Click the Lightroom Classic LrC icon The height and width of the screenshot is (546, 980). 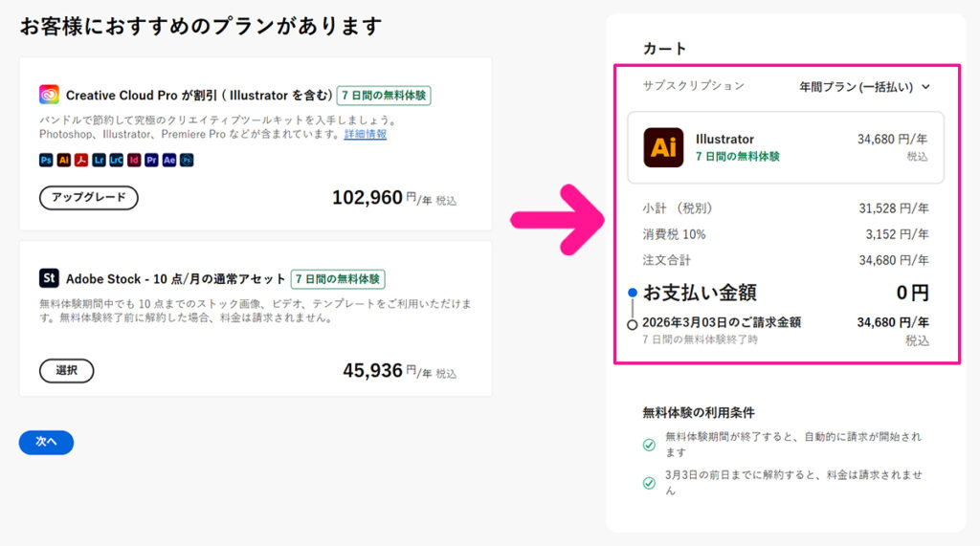point(116,160)
